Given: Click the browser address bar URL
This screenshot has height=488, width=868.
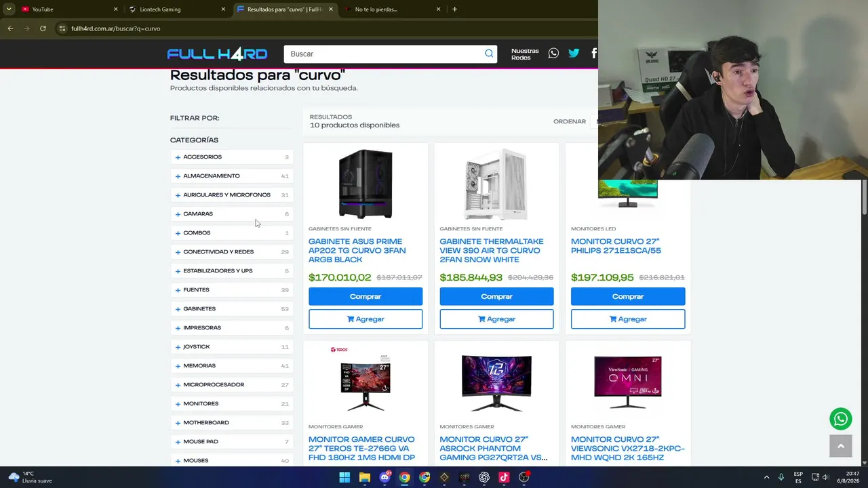Looking at the screenshot, I should [x=116, y=28].
